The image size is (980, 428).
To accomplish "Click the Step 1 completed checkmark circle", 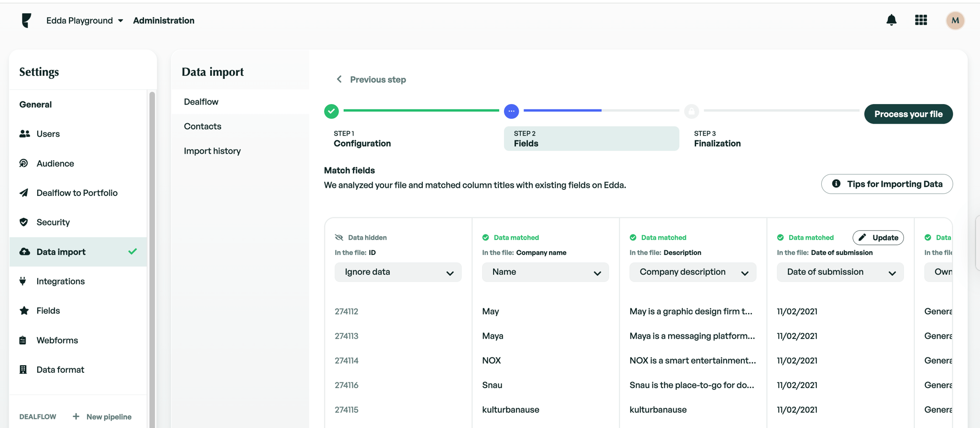I will click(x=331, y=111).
